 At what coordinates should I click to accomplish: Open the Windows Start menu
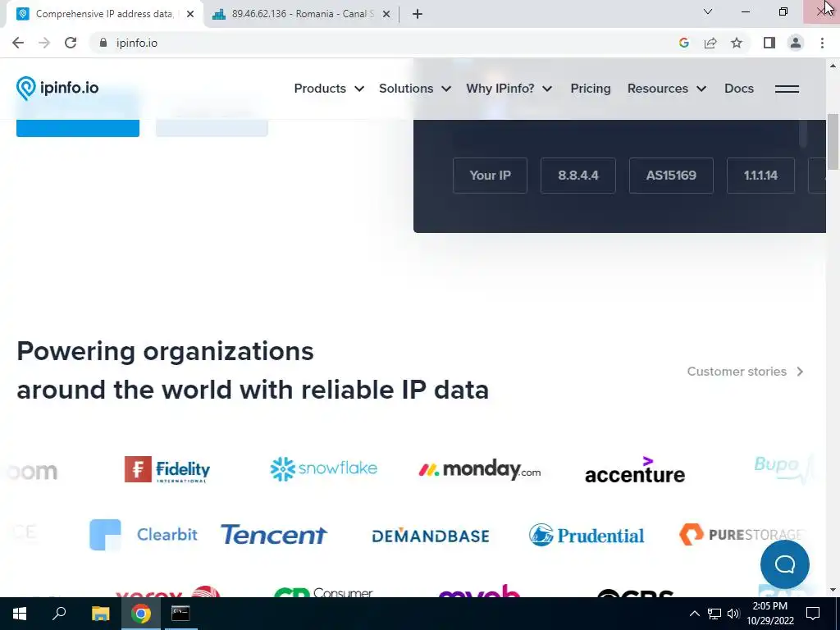click(20, 614)
